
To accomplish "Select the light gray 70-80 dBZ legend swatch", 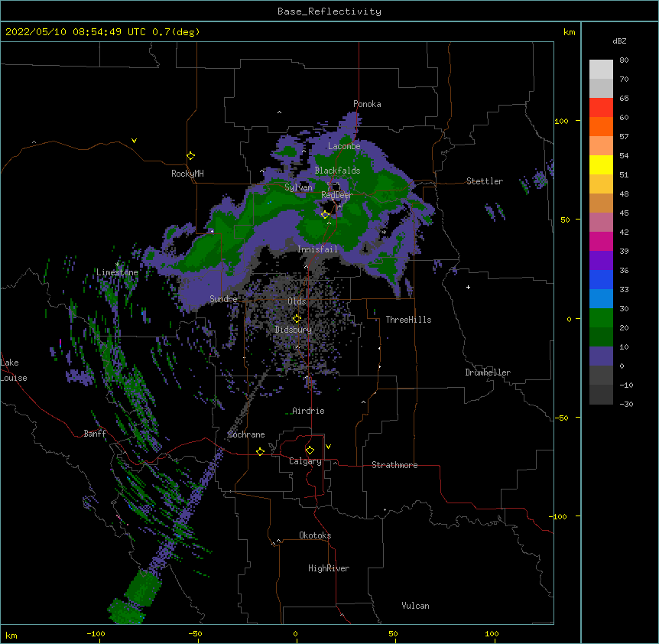I will click(x=601, y=70).
